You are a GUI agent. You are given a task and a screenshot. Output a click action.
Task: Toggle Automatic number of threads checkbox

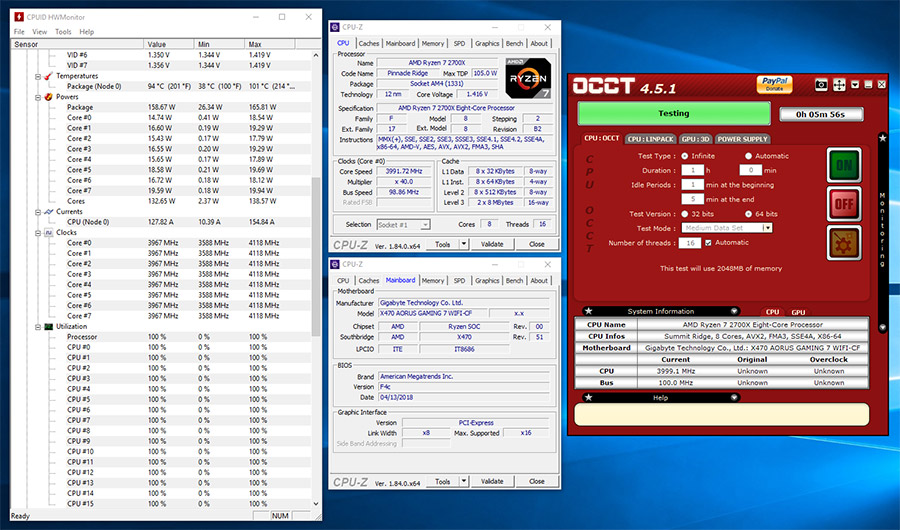coord(708,243)
